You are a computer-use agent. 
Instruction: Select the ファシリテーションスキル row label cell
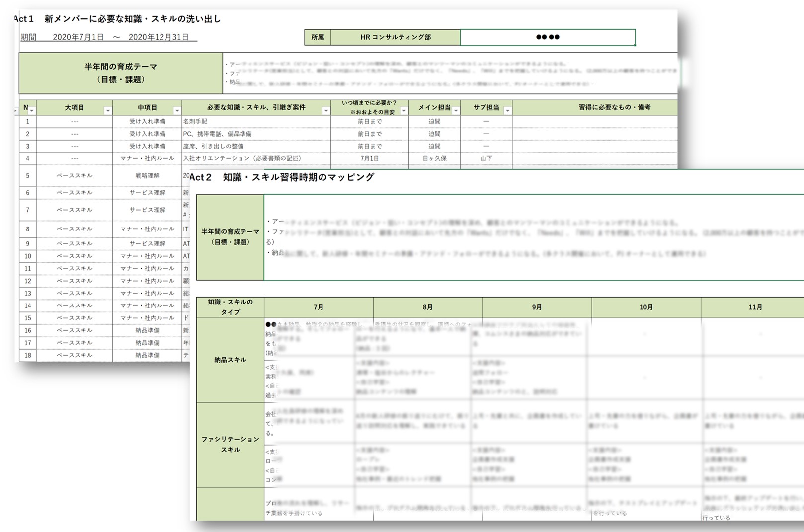pos(230,444)
